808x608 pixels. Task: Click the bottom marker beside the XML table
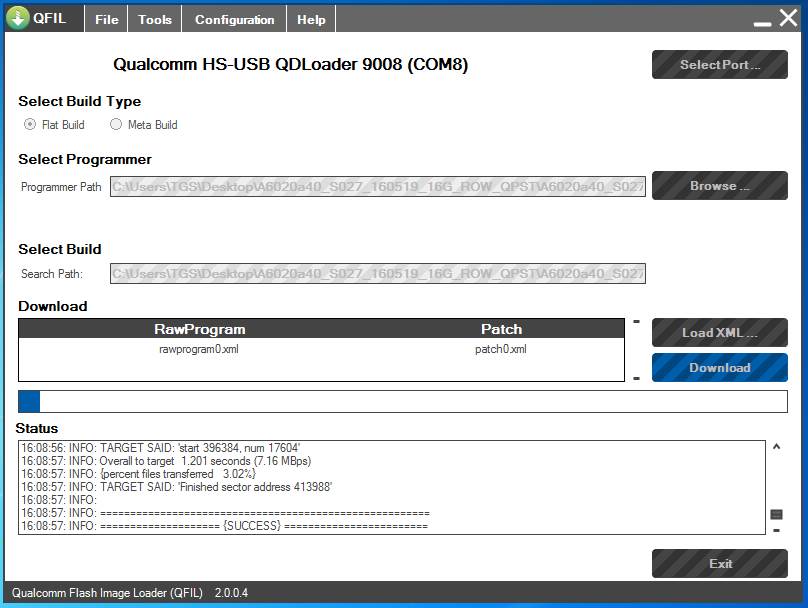(637, 379)
